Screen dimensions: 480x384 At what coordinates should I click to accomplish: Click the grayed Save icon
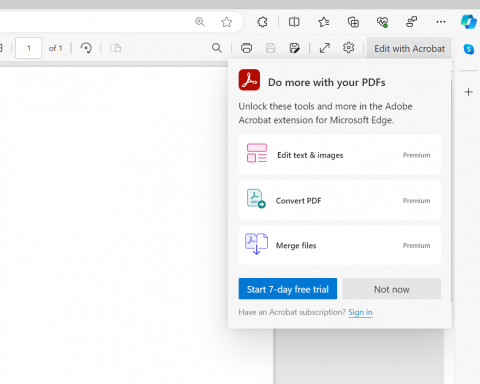270,48
